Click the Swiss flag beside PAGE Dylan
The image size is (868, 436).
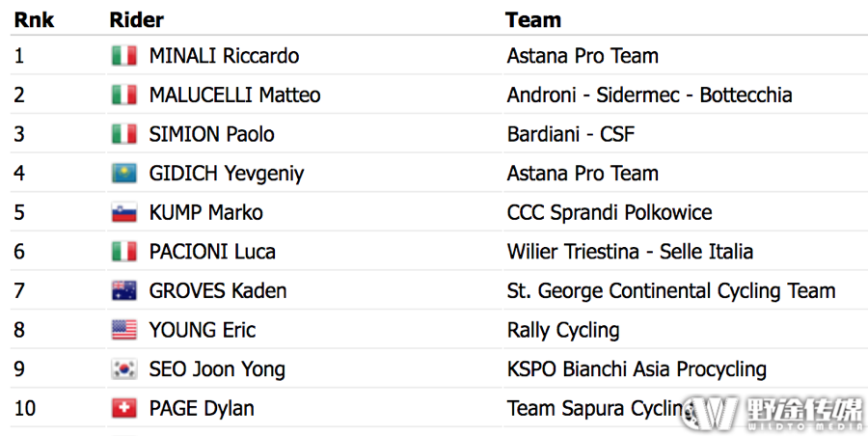tap(124, 409)
